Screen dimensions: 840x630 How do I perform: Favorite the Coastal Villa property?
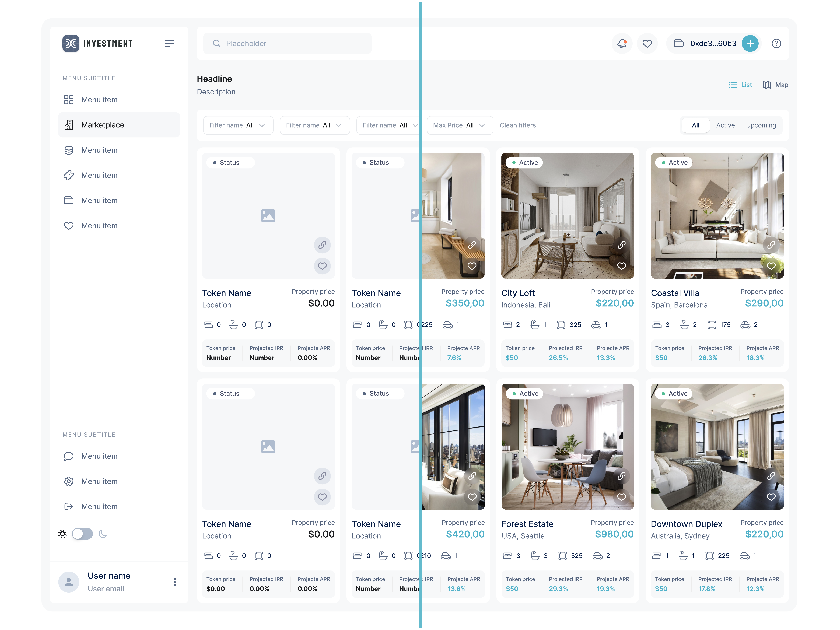click(771, 266)
